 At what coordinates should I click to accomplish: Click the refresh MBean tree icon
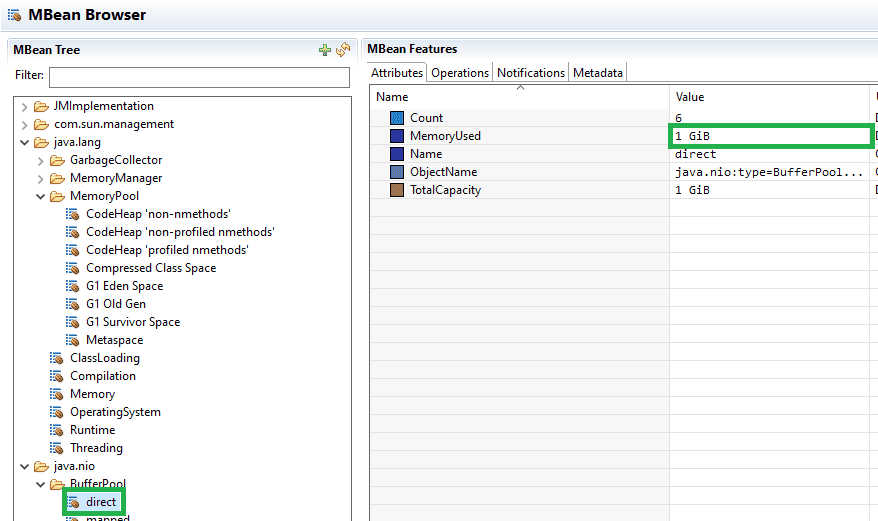click(x=343, y=50)
